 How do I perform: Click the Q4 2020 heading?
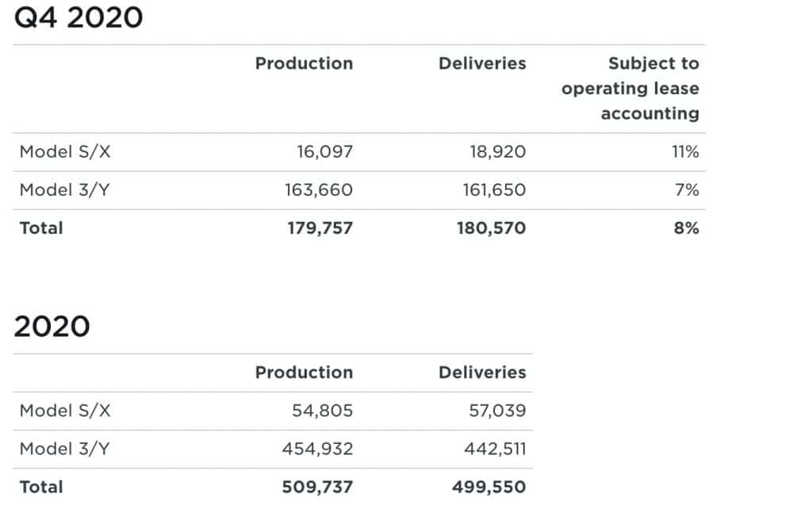click(x=79, y=17)
